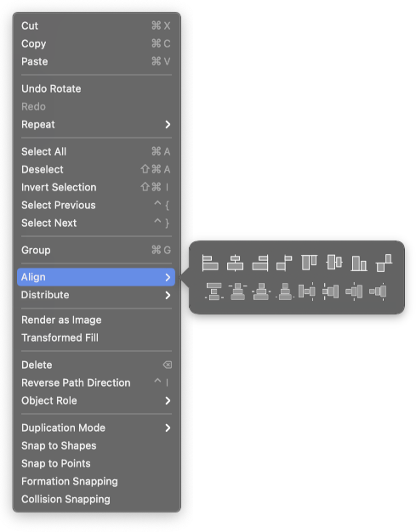Choose align horizontal centers icon

[235, 263]
